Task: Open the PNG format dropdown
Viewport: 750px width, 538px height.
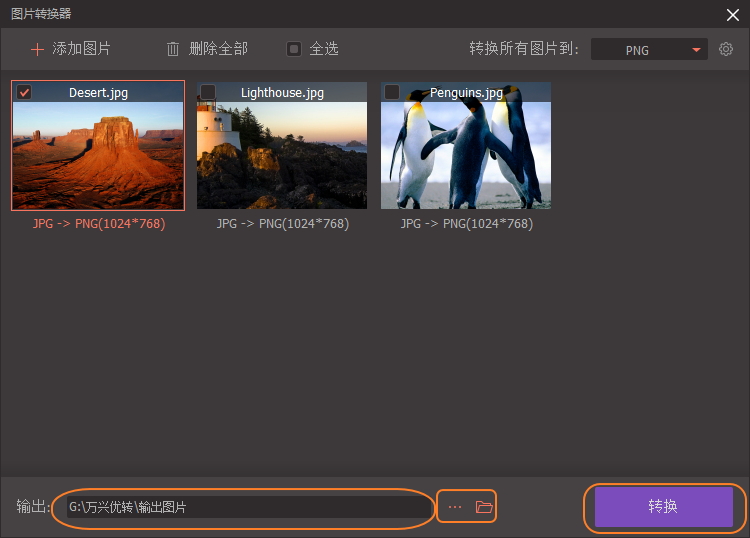Action: (x=649, y=49)
